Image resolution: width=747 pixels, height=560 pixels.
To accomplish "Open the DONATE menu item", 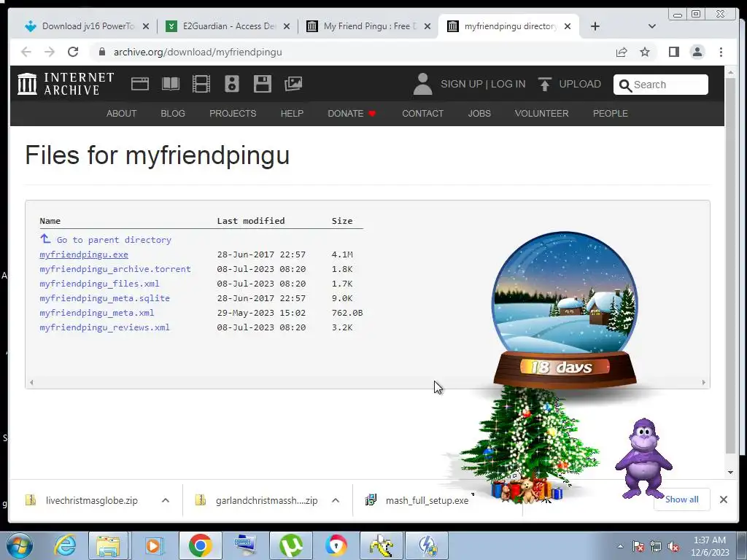I will pos(352,113).
